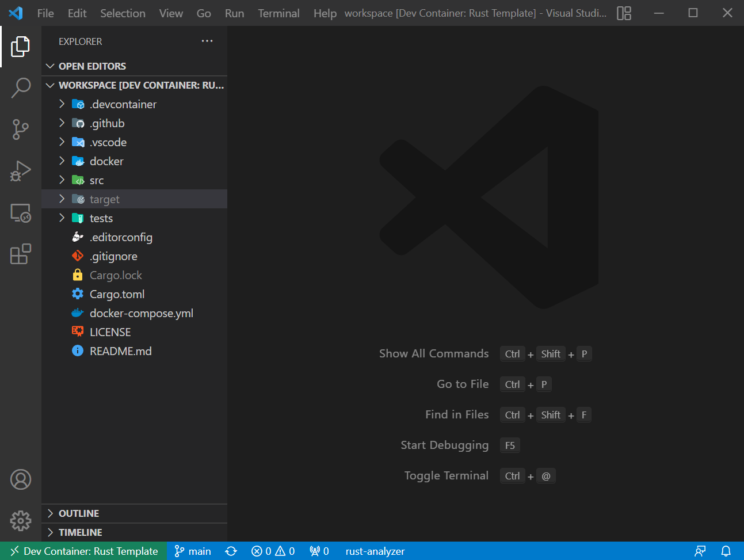744x560 pixels.
Task: Expand the docker folder
Action: (x=62, y=161)
